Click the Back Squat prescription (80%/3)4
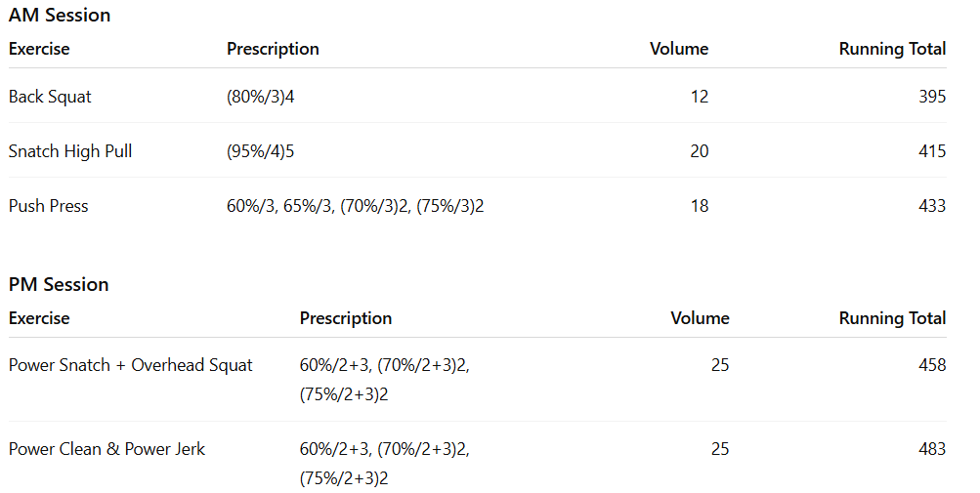The image size is (980, 493). coord(261,97)
